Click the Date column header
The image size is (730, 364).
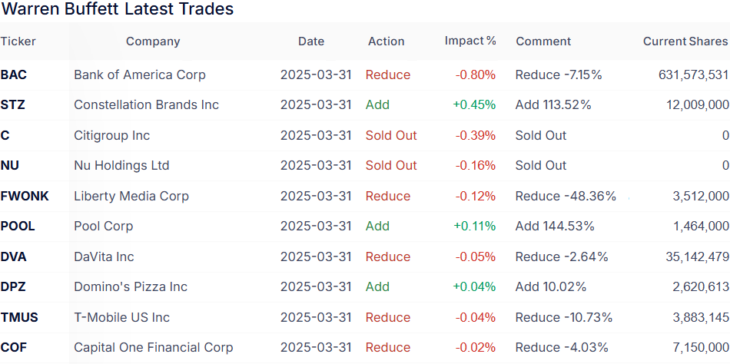[311, 41]
